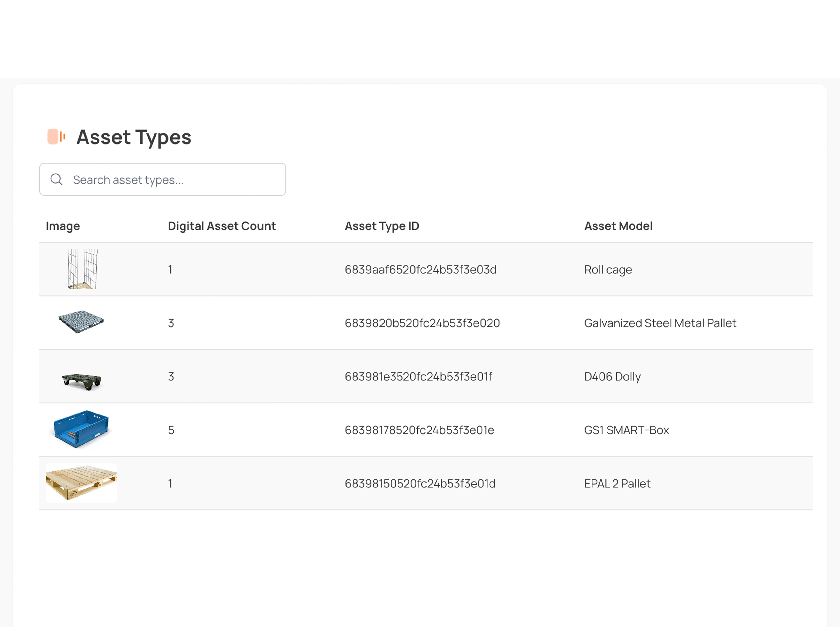Select the Roll cage table row
840x627 pixels.
click(418, 270)
